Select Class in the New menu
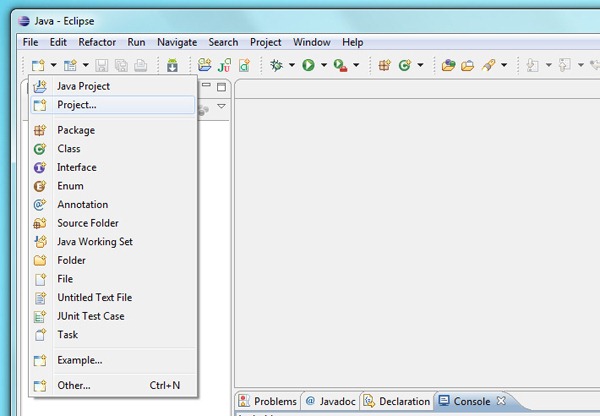This screenshot has width=600, height=416. coord(113,148)
